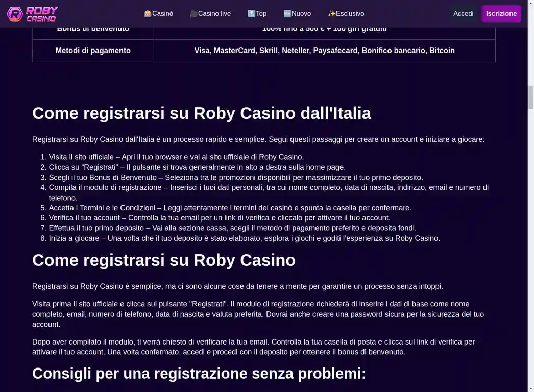Click the Top arrow icon in the navbar
Screen dimensions: 534x392
tap(252, 14)
